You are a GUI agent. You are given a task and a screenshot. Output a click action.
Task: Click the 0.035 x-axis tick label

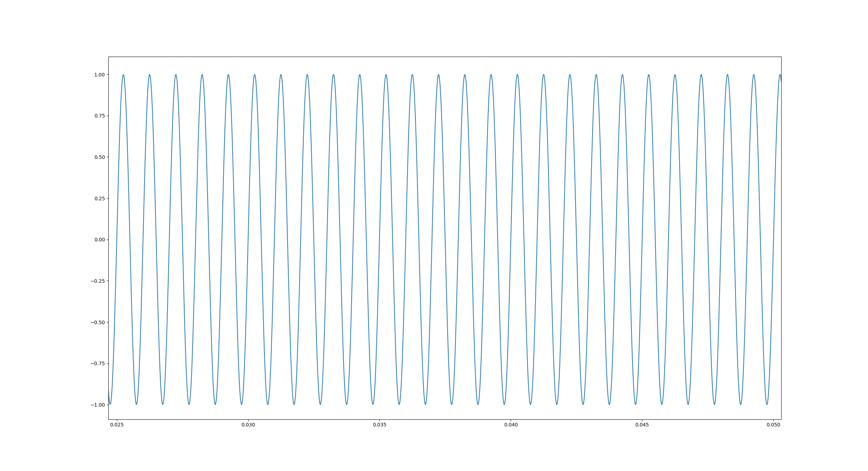click(380, 425)
